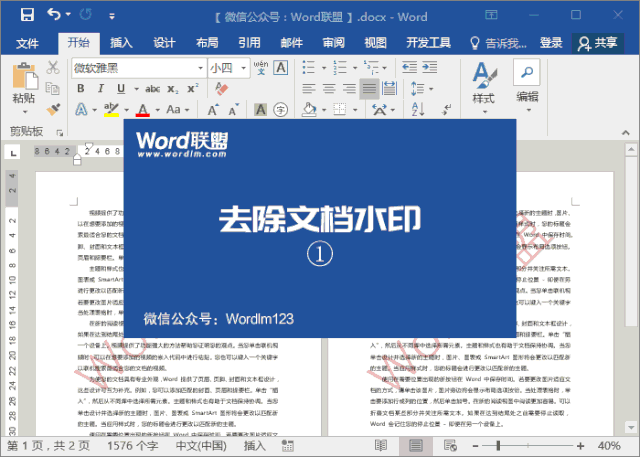The width and height of the screenshot is (640, 457).
Task: Open the font name dropdown 微软雅黑
Action: [x=200, y=68]
